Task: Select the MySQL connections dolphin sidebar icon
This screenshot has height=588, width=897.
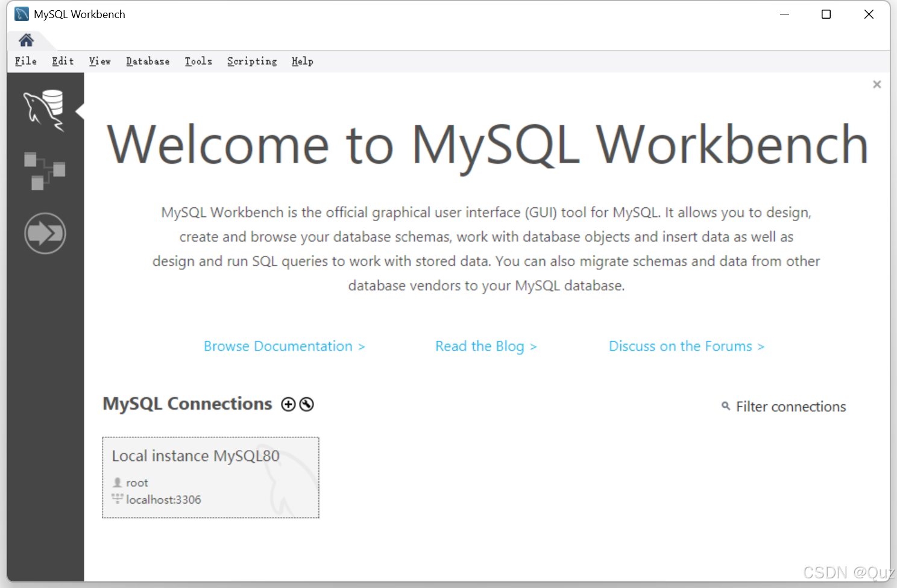Action: click(x=44, y=110)
